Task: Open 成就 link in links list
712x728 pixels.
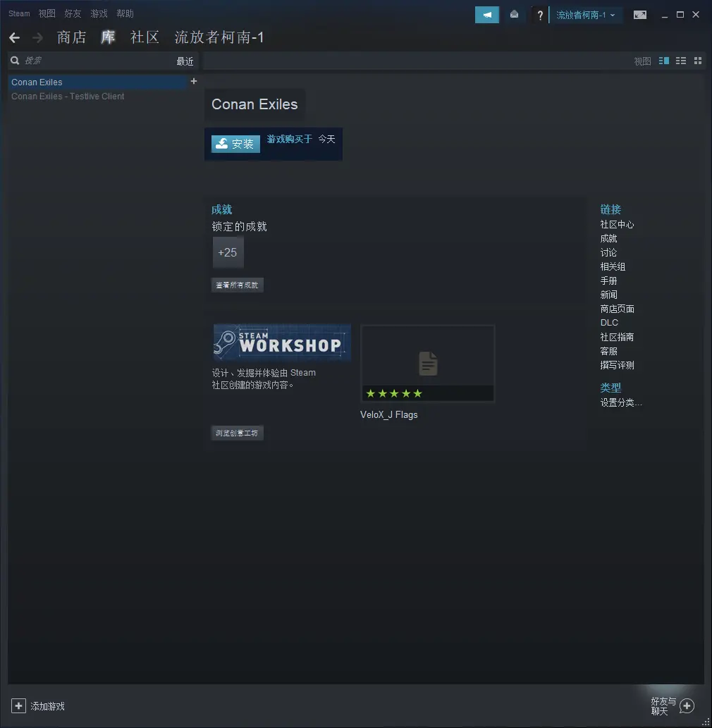Action: tap(608, 239)
